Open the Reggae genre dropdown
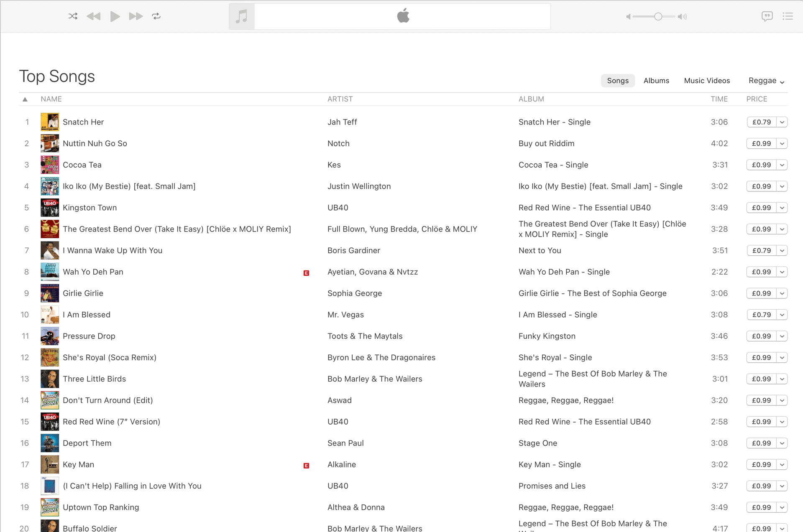This screenshot has width=803, height=532. pyautogui.click(x=766, y=81)
